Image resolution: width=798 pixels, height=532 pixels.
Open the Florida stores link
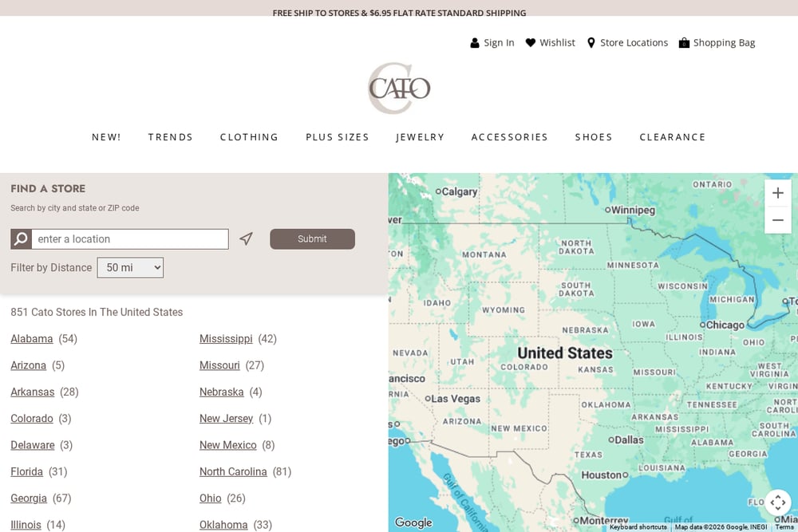[x=27, y=471]
